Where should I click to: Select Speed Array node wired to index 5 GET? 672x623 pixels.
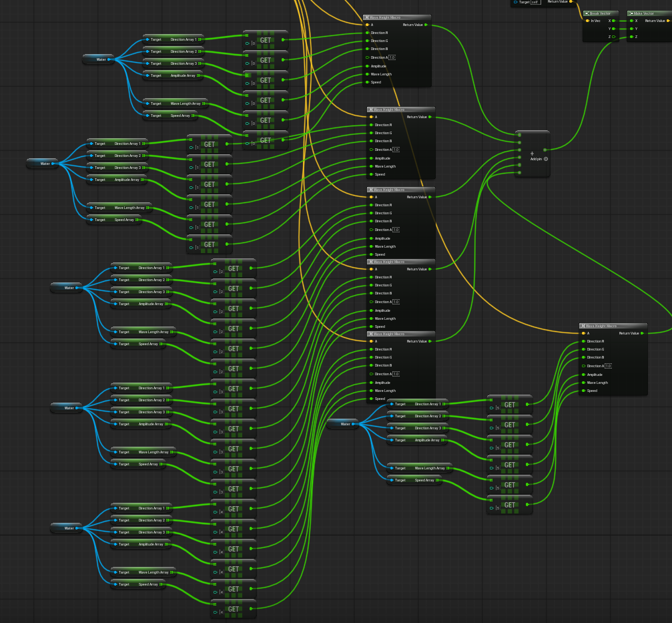(x=414, y=480)
